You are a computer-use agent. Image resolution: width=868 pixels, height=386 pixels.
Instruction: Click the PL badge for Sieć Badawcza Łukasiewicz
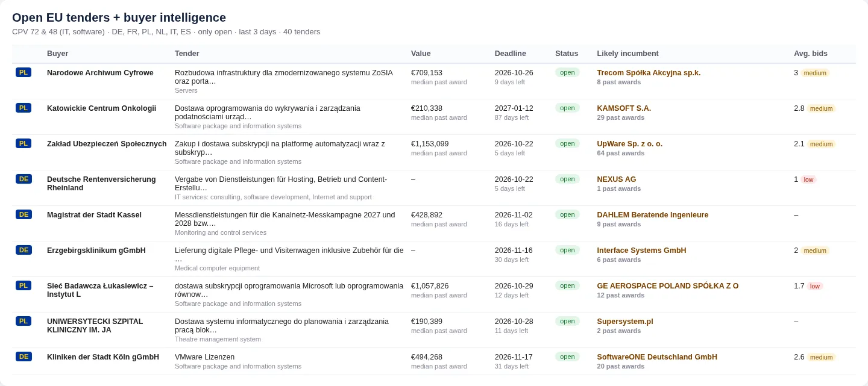click(24, 285)
